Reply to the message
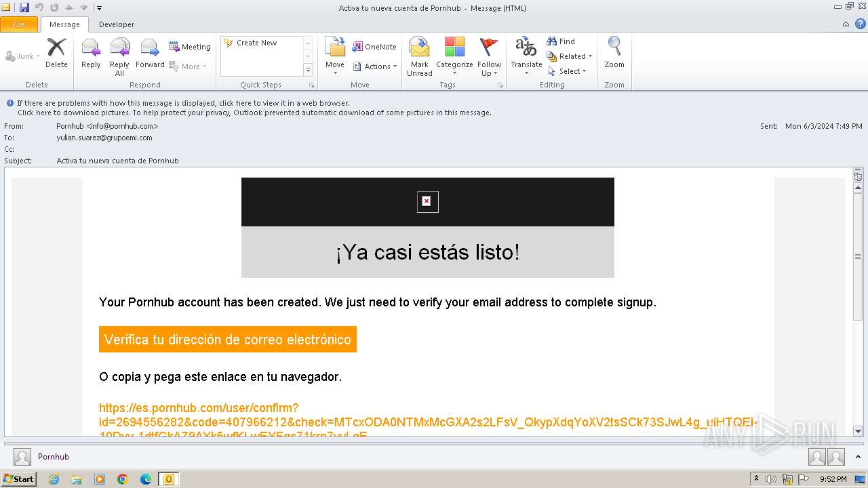The width and height of the screenshot is (868, 488). [91, 53]
